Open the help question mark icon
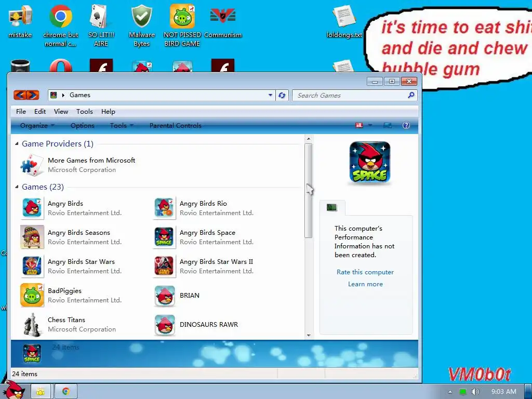Image resolution: width=532 pixels, height=399 pixels. click(406, 126)
